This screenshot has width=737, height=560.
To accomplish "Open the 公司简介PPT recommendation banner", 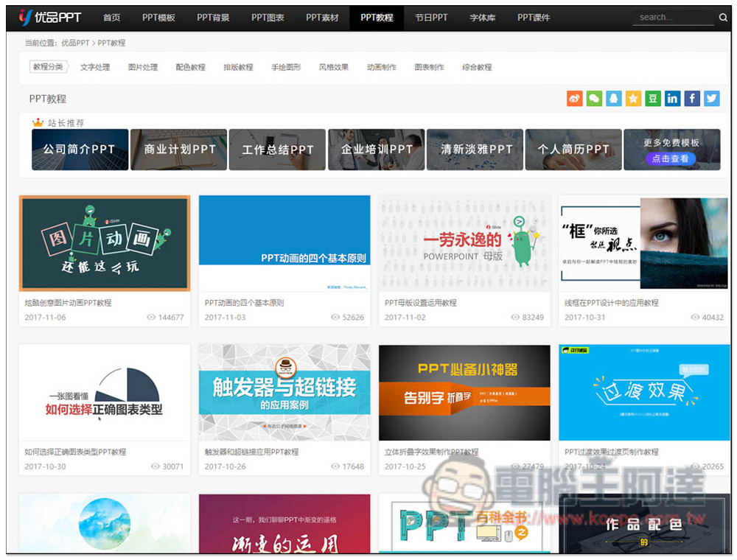I will pos(80,150).
